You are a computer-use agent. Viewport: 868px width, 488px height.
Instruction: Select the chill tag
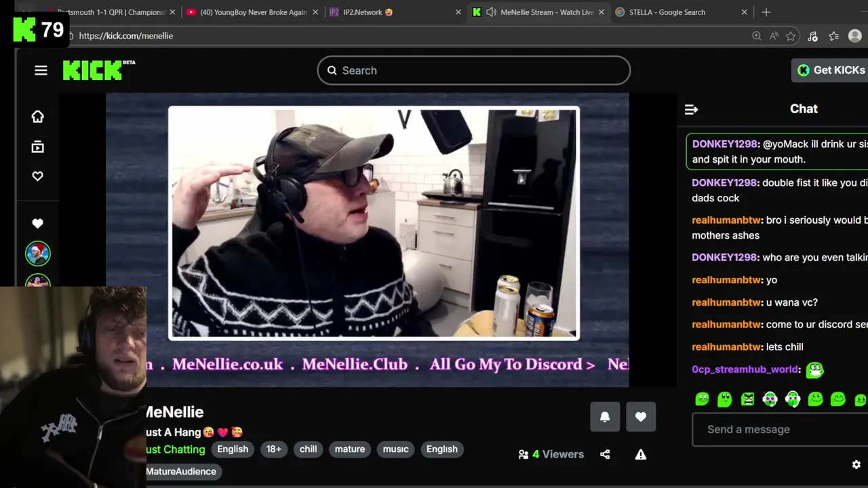(x=309, y=449)
